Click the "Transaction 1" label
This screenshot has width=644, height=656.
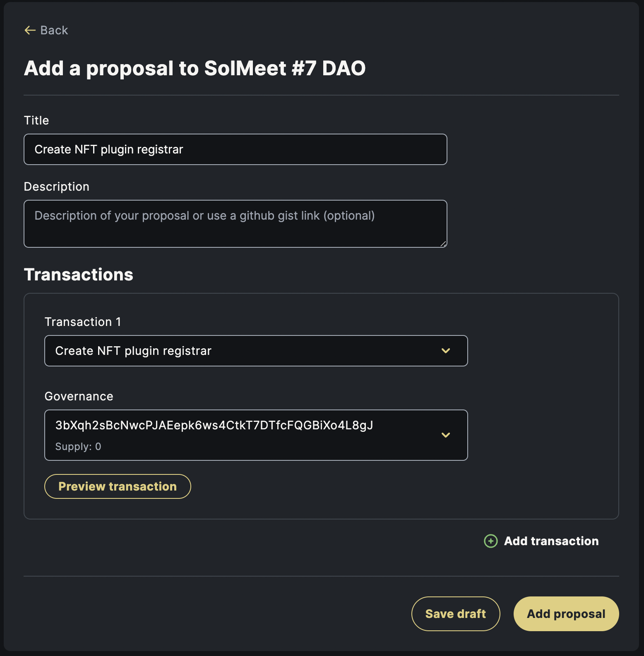[x=83, y=322]
